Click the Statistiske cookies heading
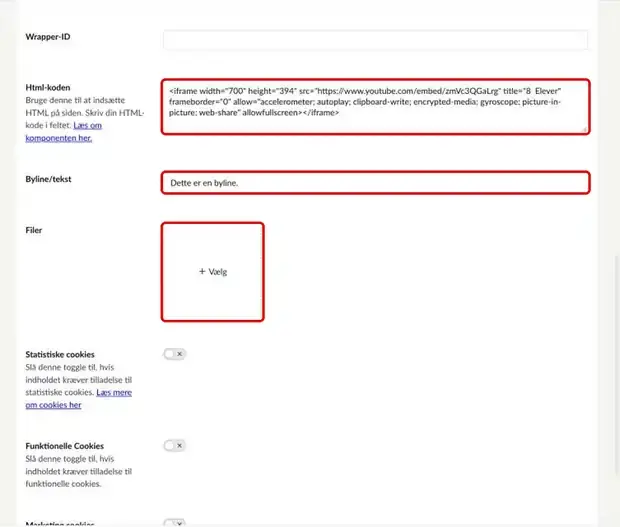This screenshot has width=620, height=527. click(60, 354)
